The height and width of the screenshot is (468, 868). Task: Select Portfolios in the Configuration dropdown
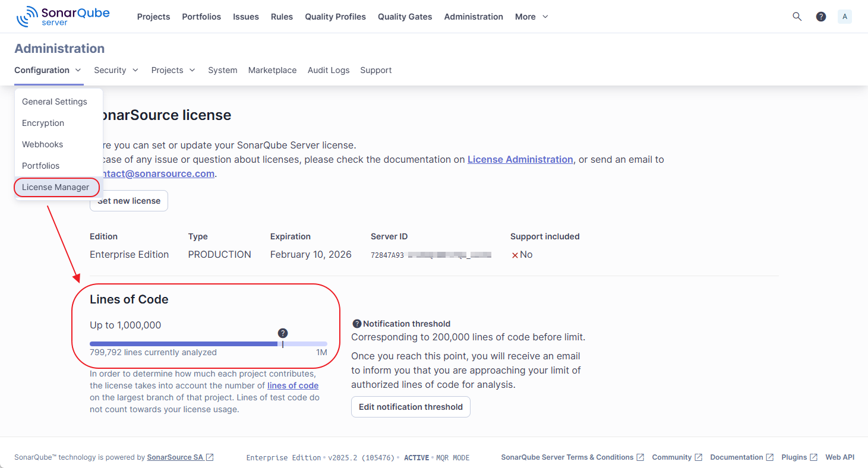pyautogui.click(x=58, y=166)
